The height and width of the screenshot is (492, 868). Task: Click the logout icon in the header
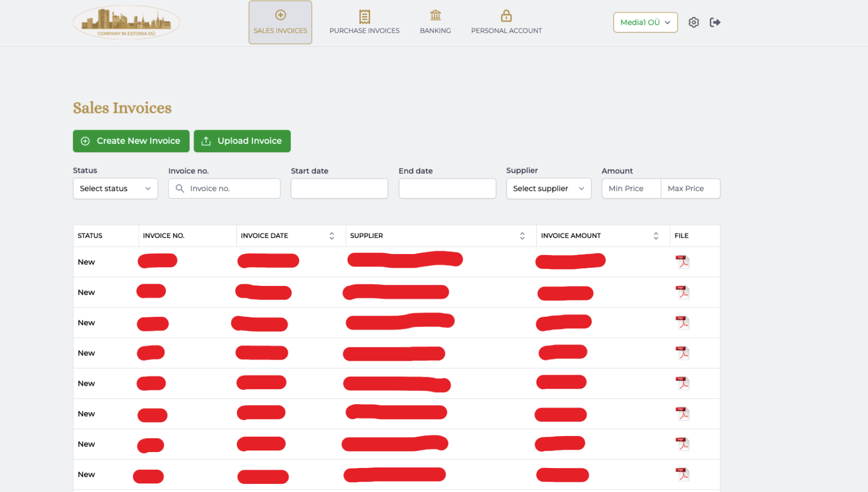pyautogui.click(x=715, y=22)
